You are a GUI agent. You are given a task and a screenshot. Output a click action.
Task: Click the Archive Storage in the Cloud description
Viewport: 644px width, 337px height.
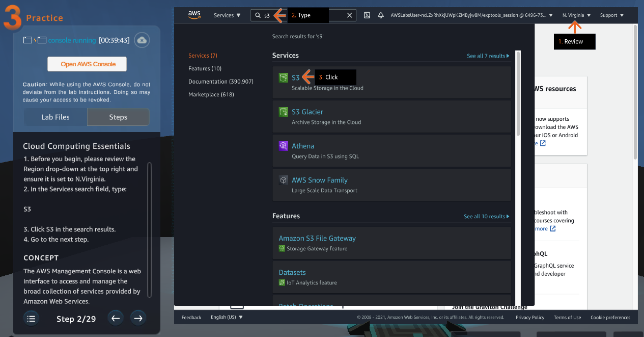[x=326, y=122]
